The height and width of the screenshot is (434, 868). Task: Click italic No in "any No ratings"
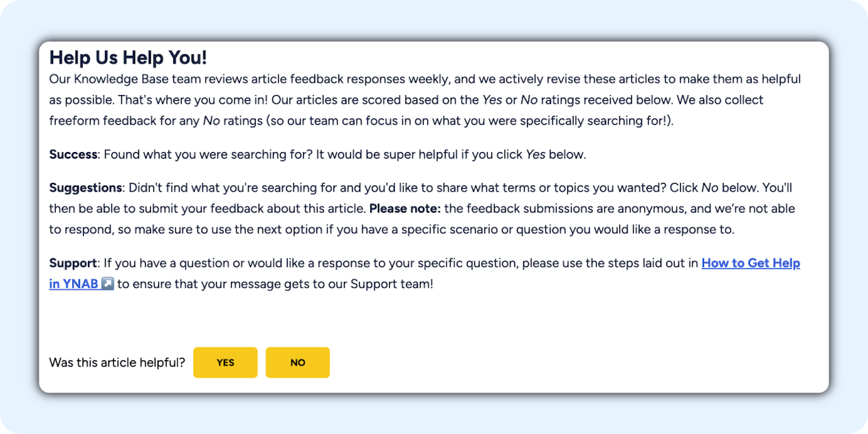tap(211, 121)
